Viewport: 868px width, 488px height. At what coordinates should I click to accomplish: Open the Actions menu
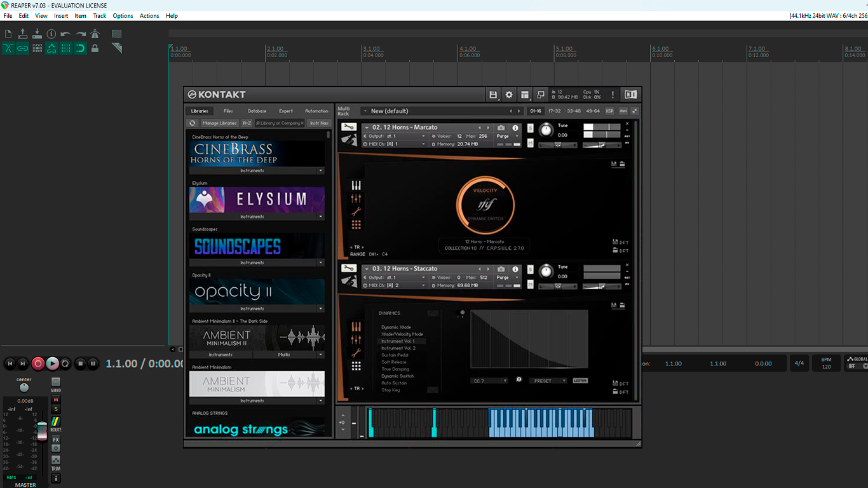click(149, 16)
